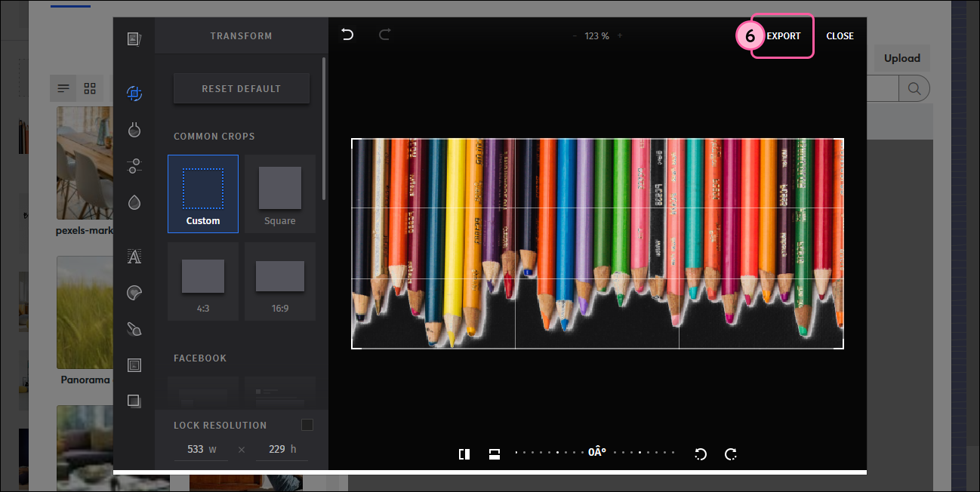Click the width field showing 533
This screenshot has height=492, width=980.
(x=201, y=449)
